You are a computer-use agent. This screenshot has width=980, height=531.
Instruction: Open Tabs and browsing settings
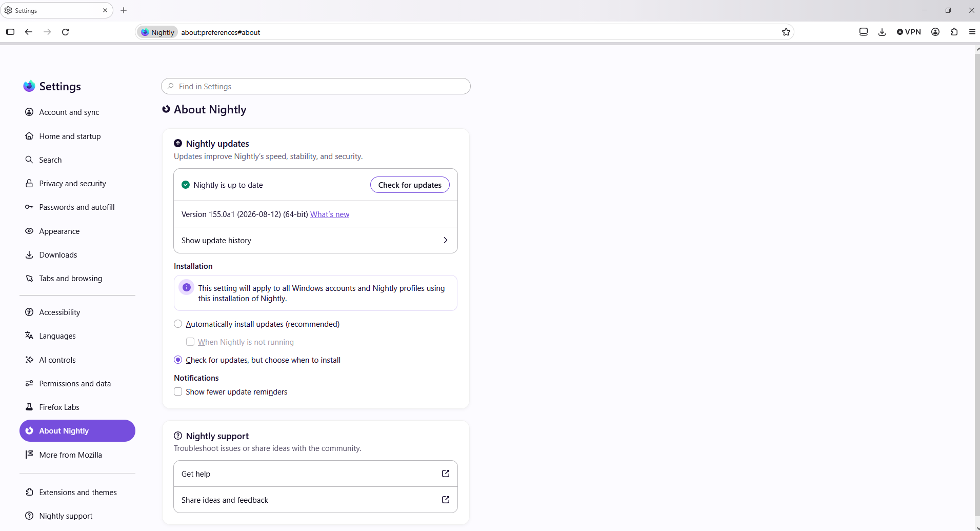coord(77,278)
